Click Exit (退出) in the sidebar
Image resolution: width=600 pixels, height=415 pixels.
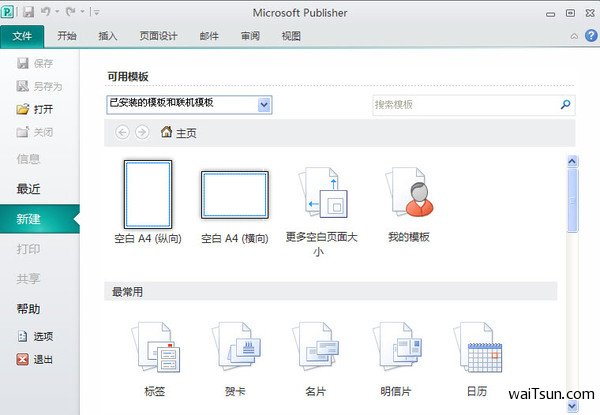coord(42,360)
